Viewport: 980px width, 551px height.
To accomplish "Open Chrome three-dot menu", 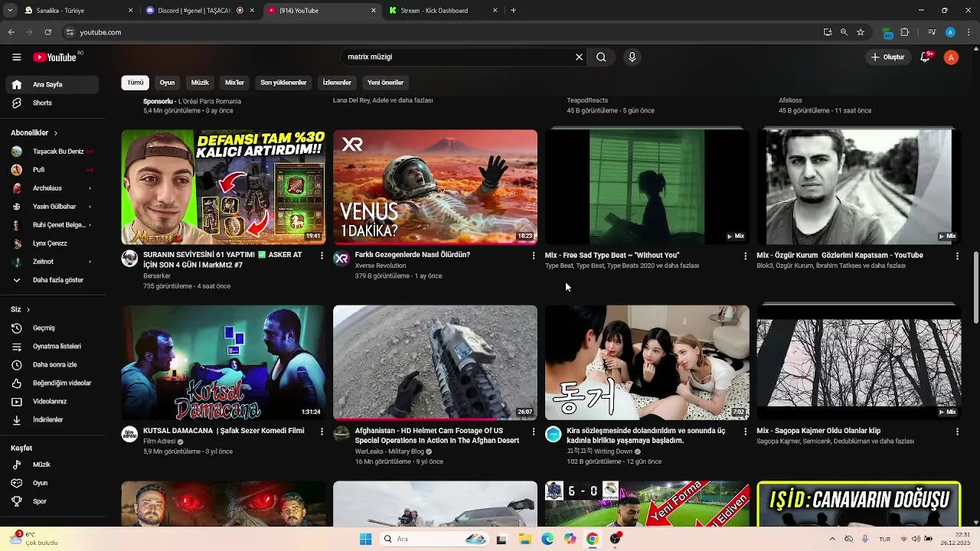I will (969, 32).
